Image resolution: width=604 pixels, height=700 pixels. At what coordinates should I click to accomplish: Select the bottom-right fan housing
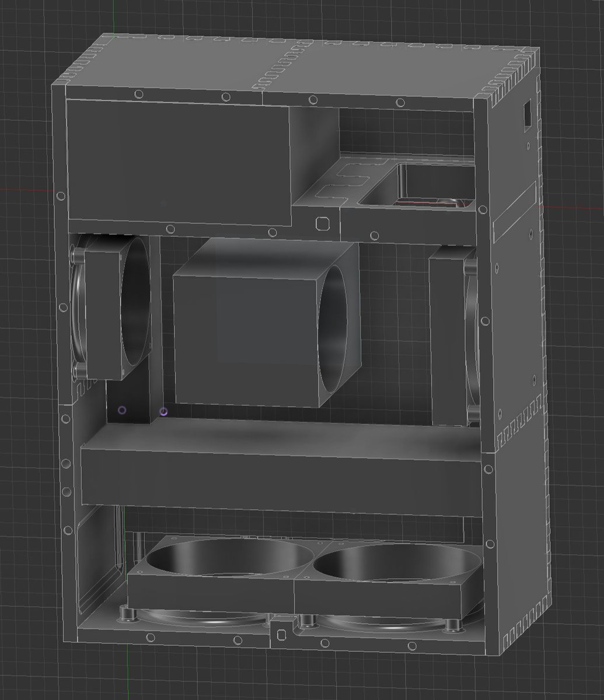click(x=388, y=580)
